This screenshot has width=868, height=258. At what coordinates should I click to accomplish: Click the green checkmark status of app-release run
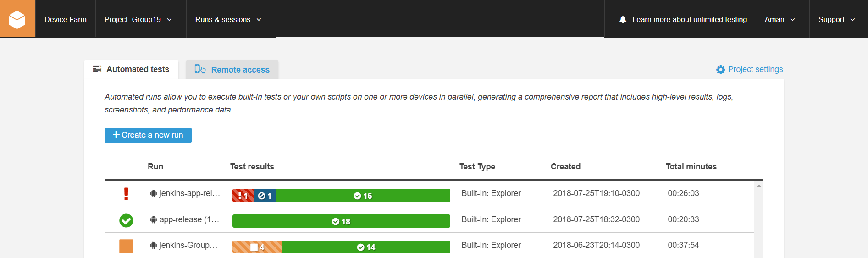coord(126,220)
